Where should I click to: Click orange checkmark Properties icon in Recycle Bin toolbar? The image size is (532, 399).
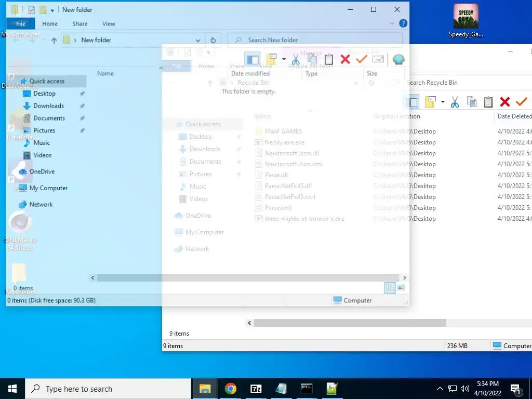(521, 102)
